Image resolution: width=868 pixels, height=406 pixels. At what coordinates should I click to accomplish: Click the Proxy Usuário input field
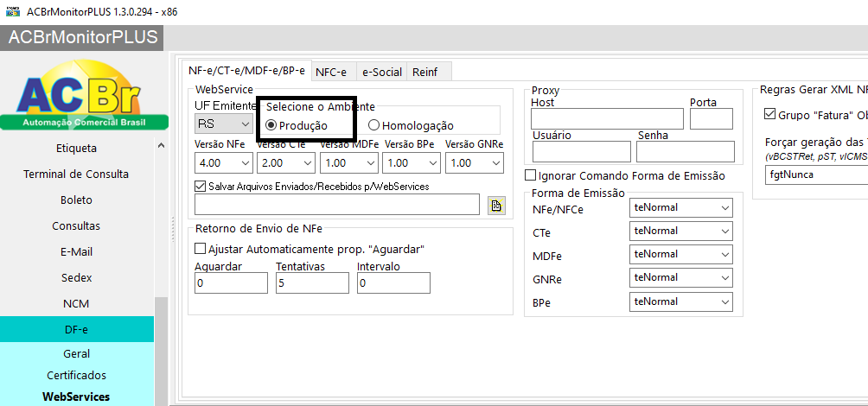point(582,151)
